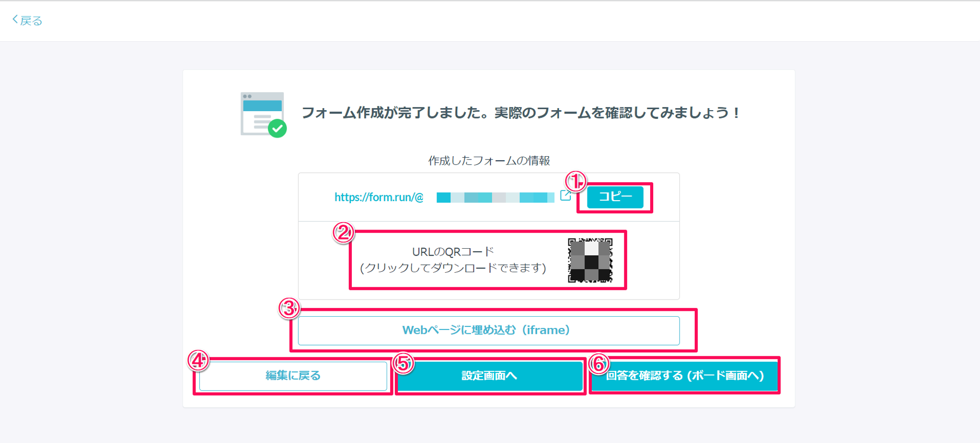Screen dimensions: 980x443
Task: Click the circled number 2 marker
Action: coord(343,233)
